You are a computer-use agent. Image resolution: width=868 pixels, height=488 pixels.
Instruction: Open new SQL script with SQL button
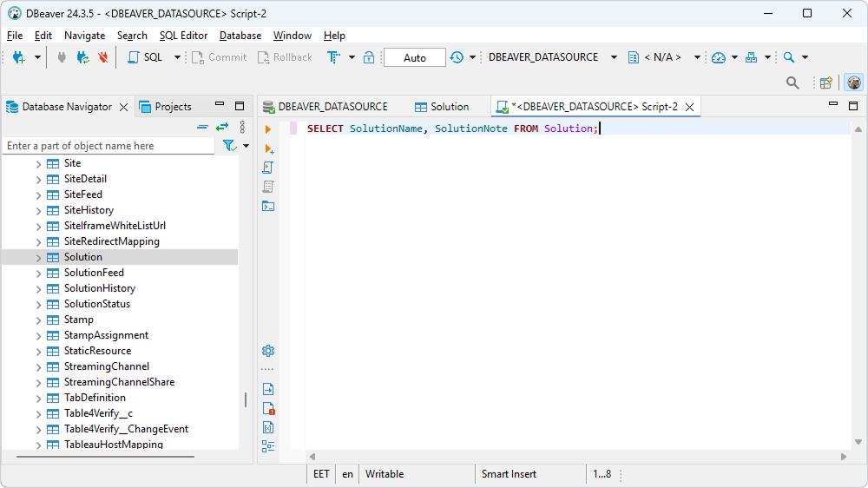pyautogui.click(x=145, y=57)
